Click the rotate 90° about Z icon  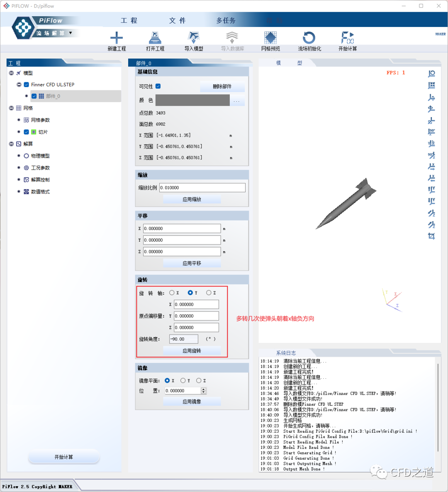tap(431, 155)
